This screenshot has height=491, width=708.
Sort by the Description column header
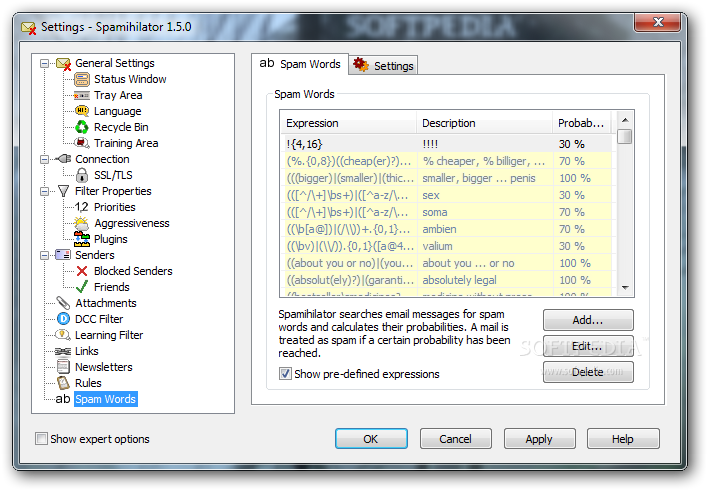click(484, 123)
